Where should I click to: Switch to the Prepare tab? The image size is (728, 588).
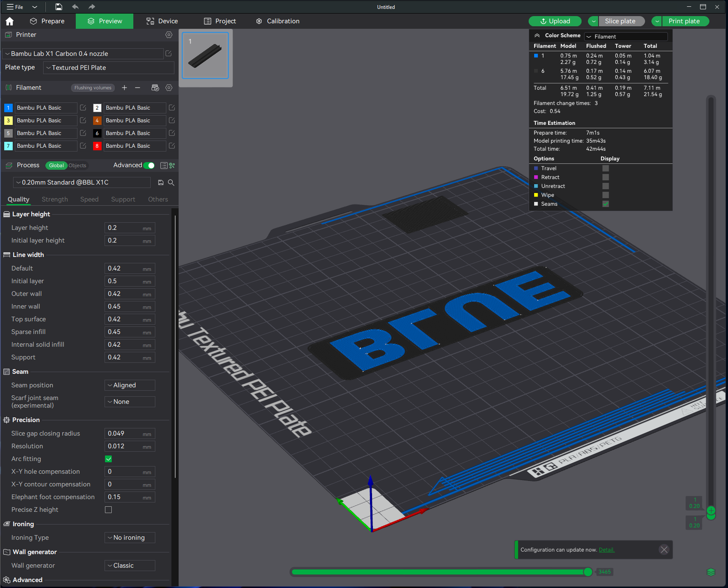[x=47, y=21]
